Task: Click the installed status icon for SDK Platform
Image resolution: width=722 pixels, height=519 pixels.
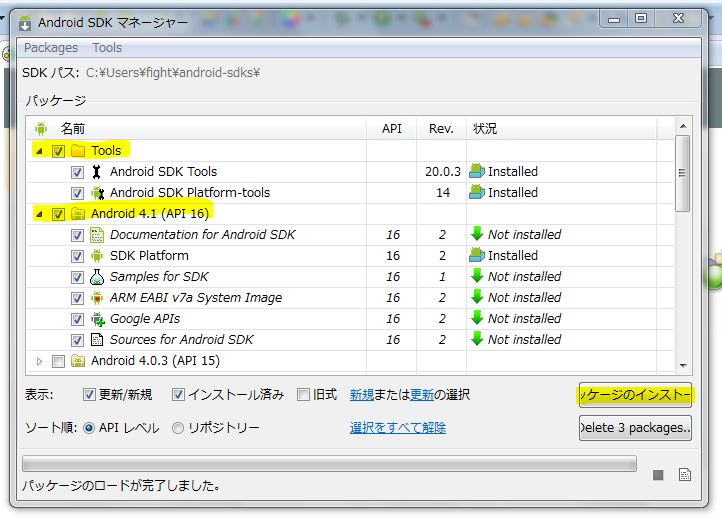Action: click(x=477, y=255)
